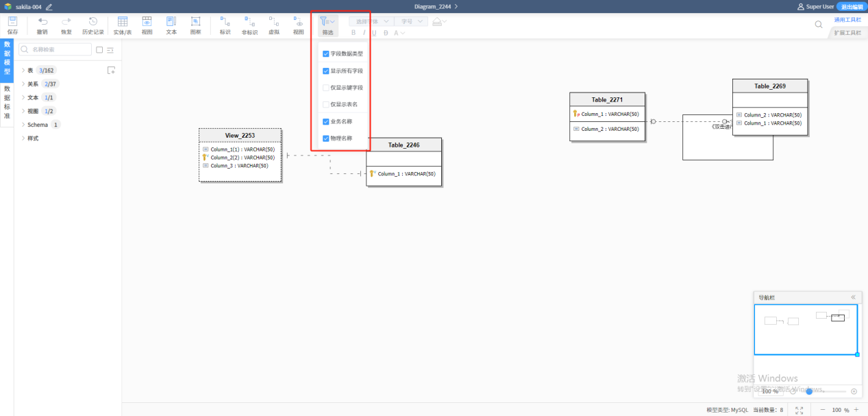Click the fit-to-screen icon in status bar

(x=799, y=410)
